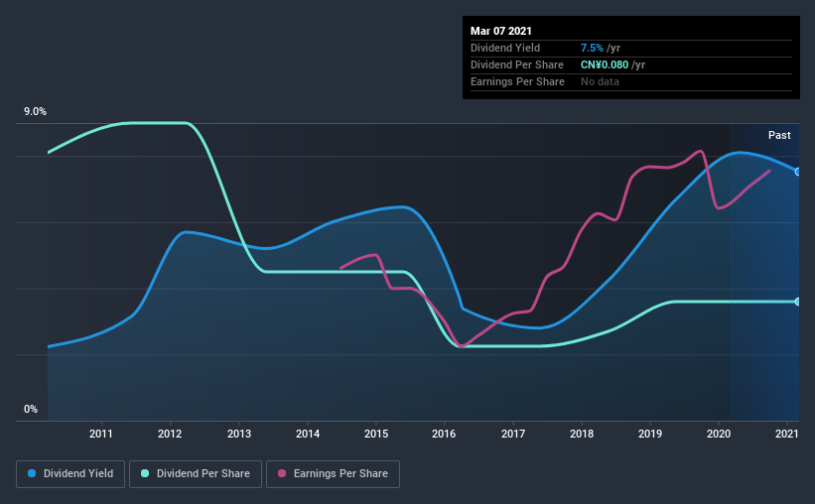Select the Dividend Per Share endpoint marker

(797, 302)
